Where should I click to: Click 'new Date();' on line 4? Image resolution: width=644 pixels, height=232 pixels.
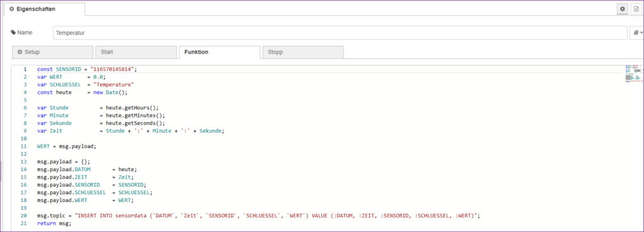point(111,92)
